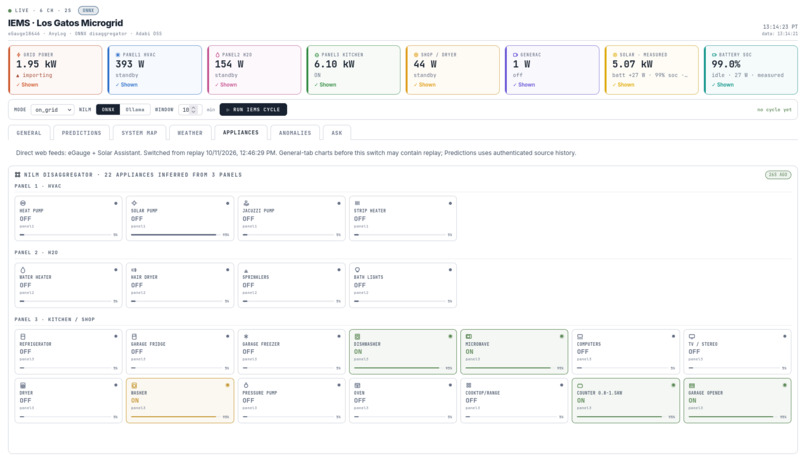Click the 'IEMS · Los Gatos Microgrid' title
806x460 pixels.
tap(65, 23)
